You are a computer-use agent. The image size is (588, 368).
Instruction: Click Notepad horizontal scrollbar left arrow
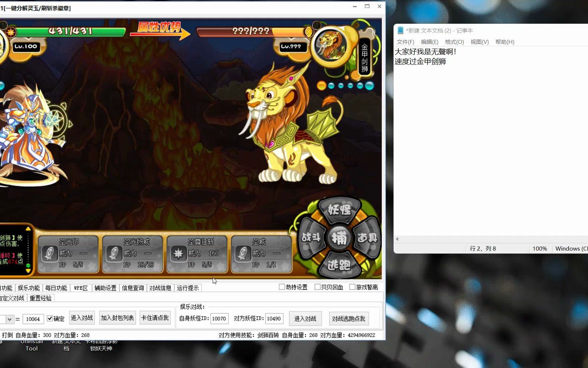coord(397,239)
